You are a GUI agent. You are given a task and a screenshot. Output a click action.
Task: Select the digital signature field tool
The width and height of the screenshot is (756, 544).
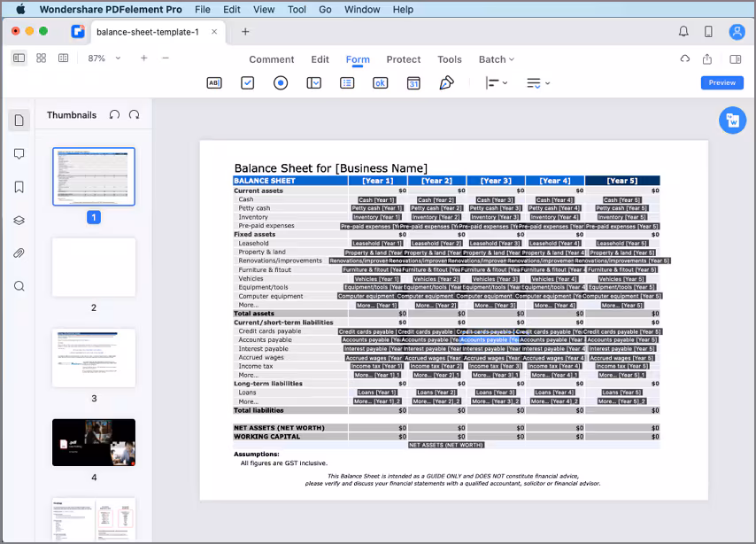[446, 82]
